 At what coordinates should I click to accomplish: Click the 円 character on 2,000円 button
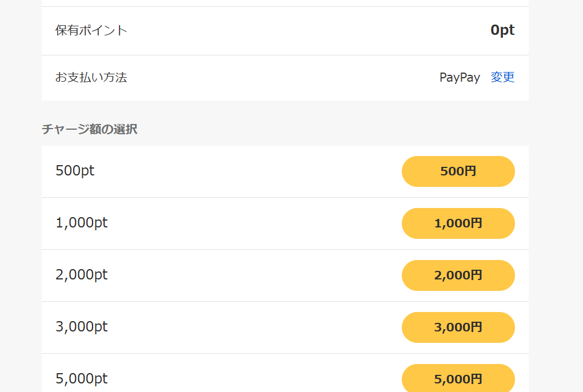tap(476, 275)
